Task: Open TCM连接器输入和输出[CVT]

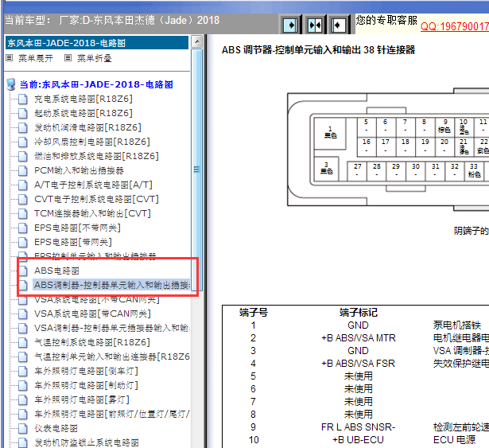Action: click(x=92, y=214)
